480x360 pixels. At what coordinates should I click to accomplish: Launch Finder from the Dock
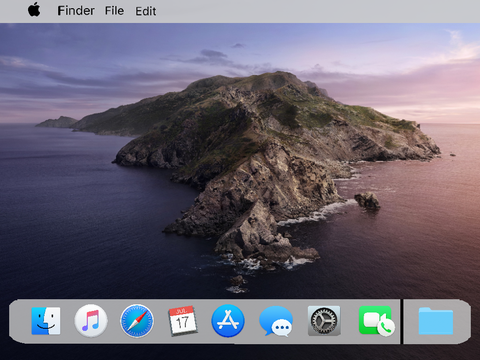point(46,321)
